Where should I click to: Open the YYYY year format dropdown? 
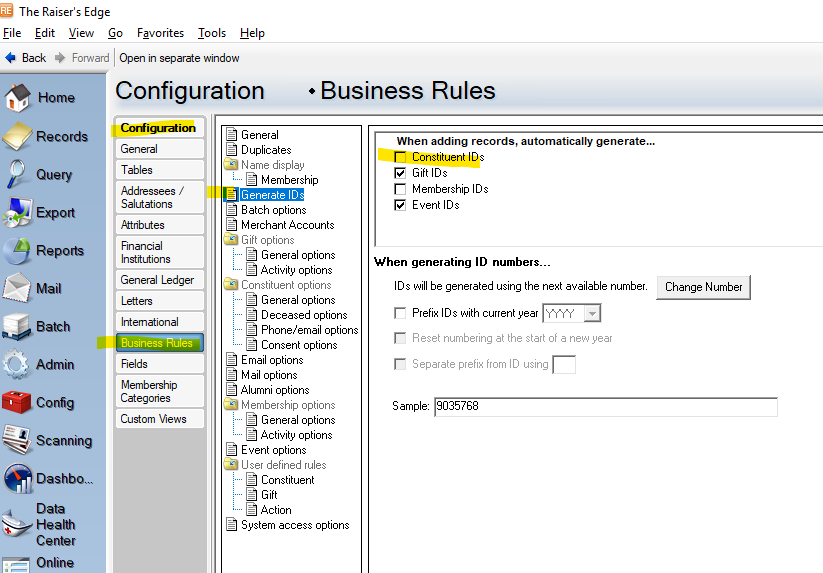coord(592,313)
